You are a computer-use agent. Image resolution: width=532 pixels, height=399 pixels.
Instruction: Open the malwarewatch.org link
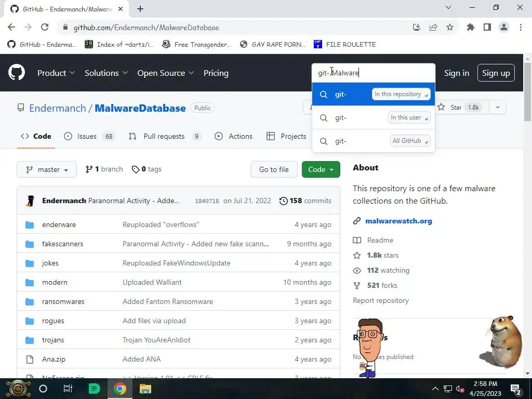pos(398,221)
